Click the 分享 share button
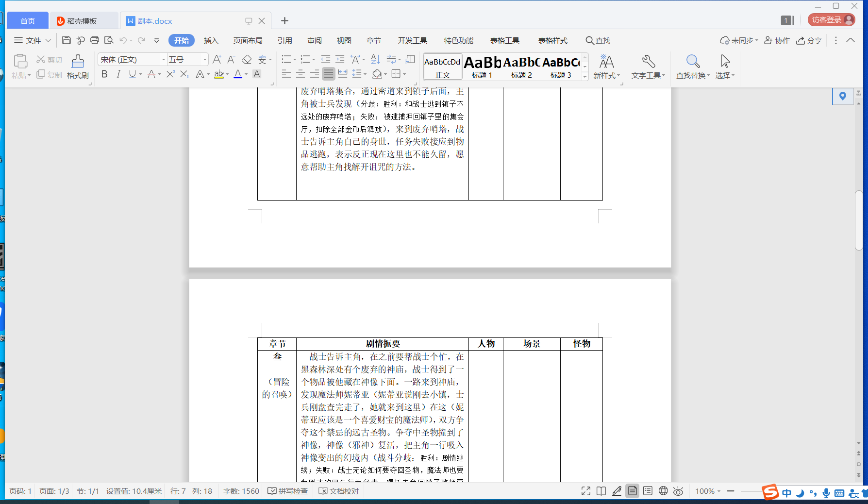The width and height of the screenshot is (868, 504). pos(809,40)
